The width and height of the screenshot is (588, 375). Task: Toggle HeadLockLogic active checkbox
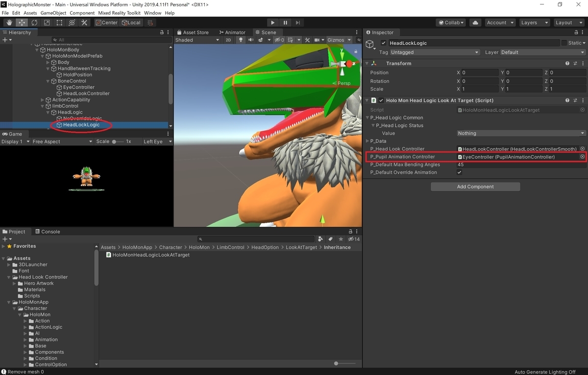pyautogui.click(x=384, y=43)
